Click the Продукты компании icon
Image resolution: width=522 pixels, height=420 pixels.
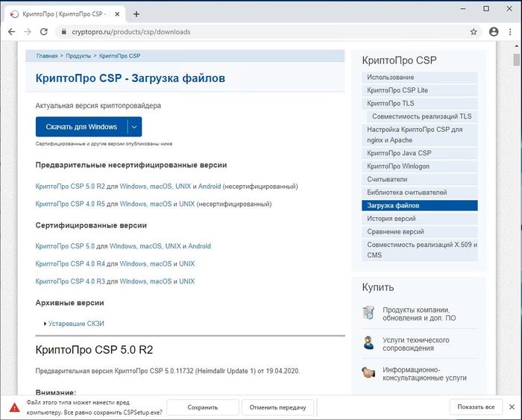[368, 313]
